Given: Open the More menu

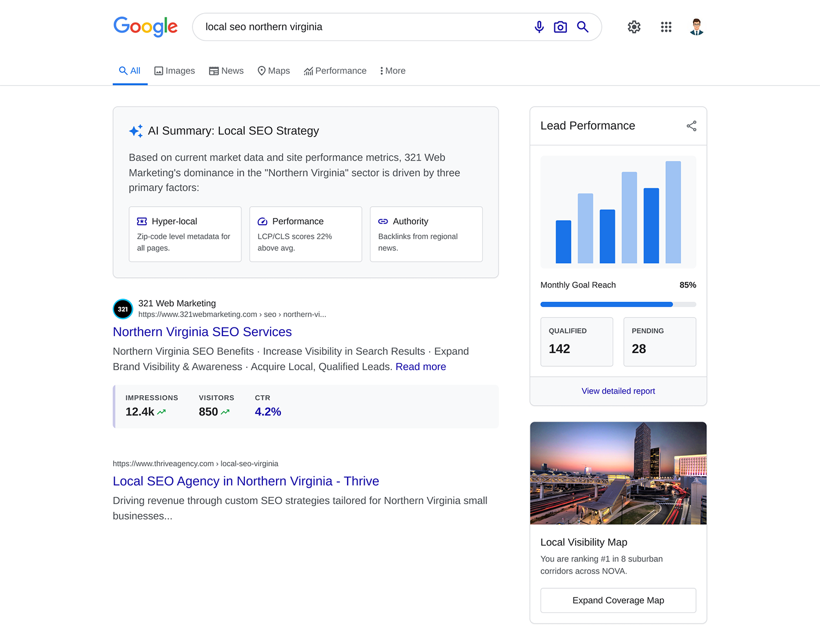Looking at the screenshot, I should coord(393,71).
